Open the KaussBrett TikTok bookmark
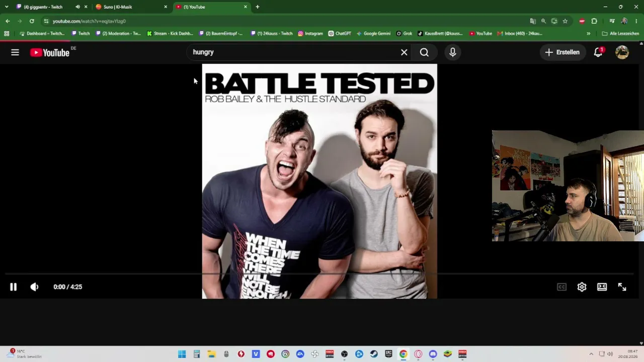 440,34
